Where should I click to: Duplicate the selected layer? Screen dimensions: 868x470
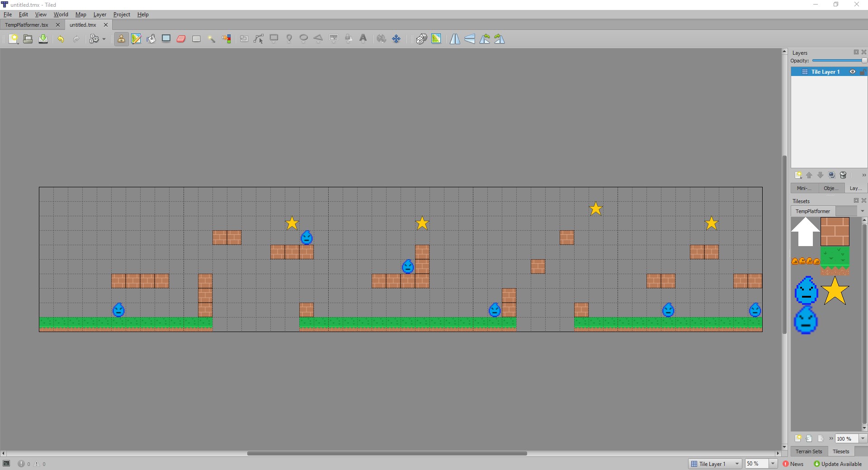[832, 176]
